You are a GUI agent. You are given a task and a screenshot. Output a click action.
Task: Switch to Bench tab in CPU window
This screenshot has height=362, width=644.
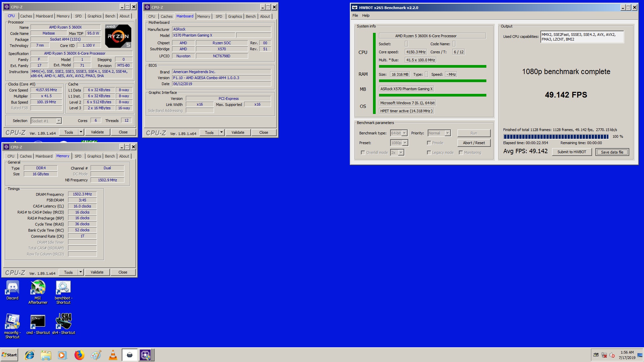110,16
